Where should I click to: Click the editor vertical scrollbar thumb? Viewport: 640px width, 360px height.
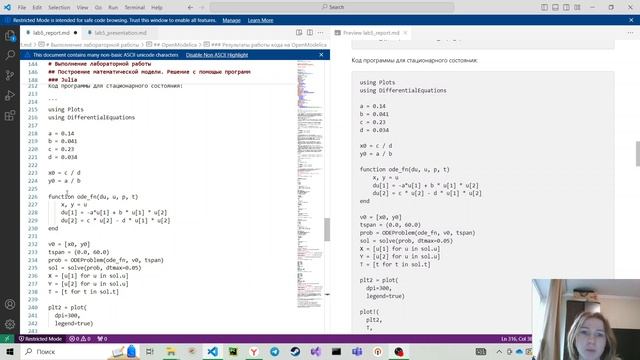pos(327,229)
